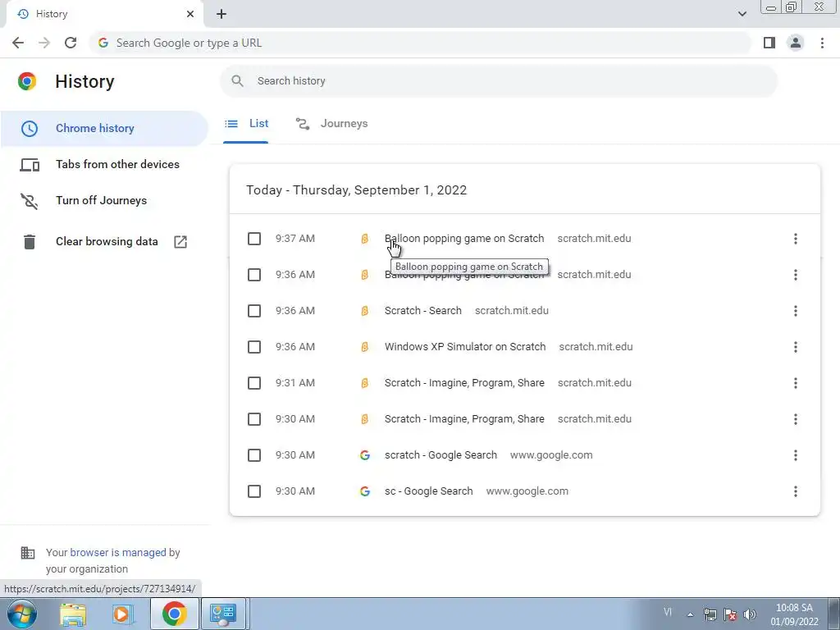This screenshot has width=840, height=630.
Task: Click the forward navigation arrow
Action: (44, 43)
